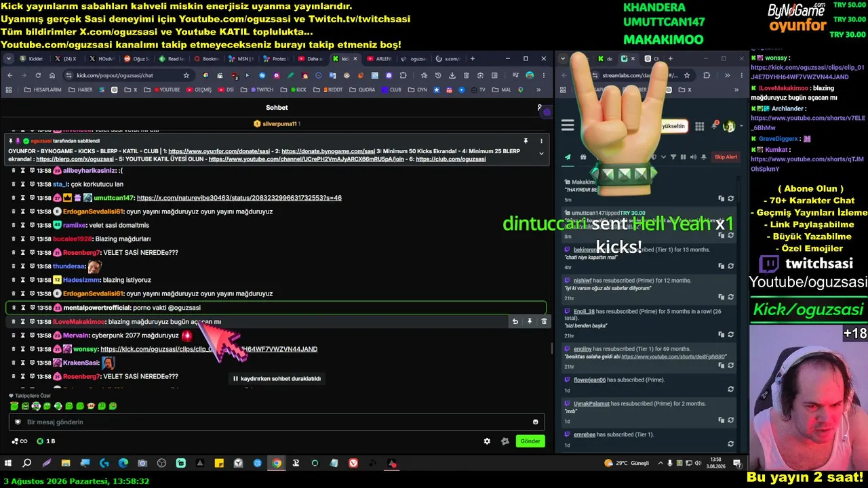Open emoji picker in message field
Screen dimensions: 868x488
[x=536, y=422]
